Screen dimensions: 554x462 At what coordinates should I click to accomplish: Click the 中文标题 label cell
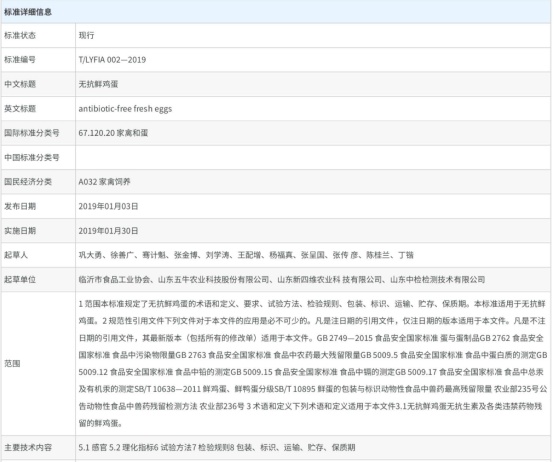38,84
